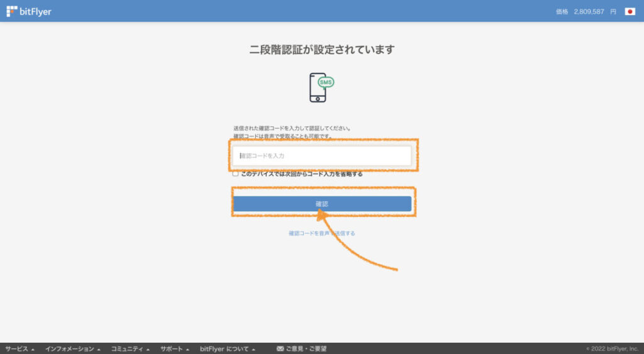
Task: Click the 二段階認証が設定されています heading
Action: [321, 50]
